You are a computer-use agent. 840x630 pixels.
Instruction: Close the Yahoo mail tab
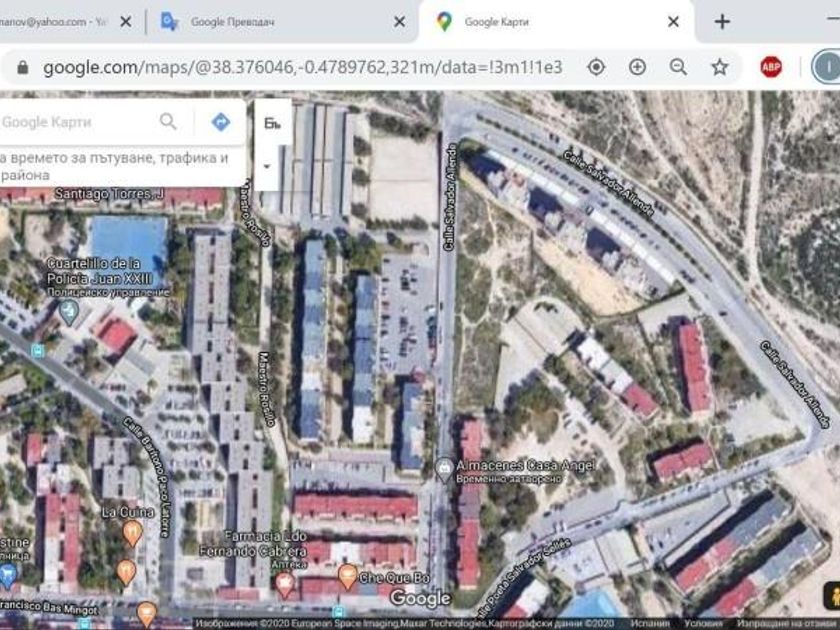[x=125, y=22]
